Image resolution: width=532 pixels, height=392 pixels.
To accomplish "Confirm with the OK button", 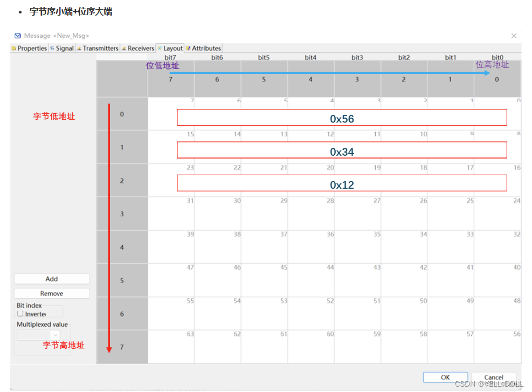I will click(x=445, y=377).
